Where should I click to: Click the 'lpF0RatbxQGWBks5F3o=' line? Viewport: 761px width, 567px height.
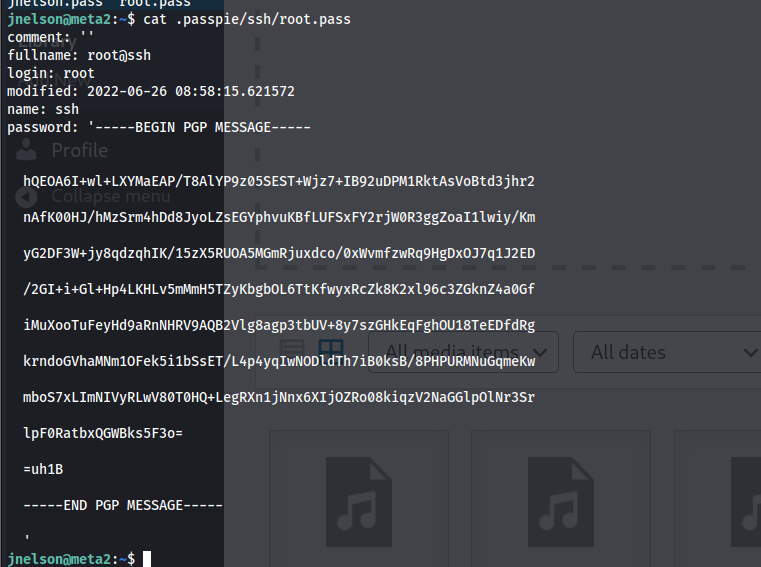[x=103, y=433]
